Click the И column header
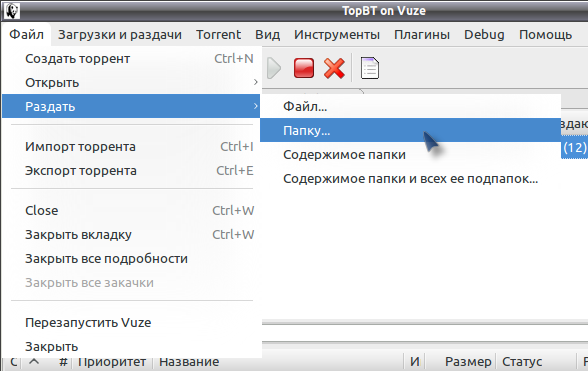The width and height of the screenshot is (588, 371). click(414, 362)
